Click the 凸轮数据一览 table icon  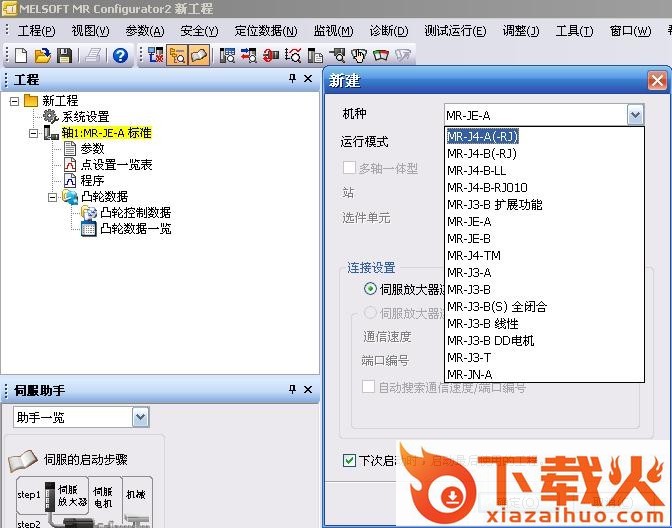click(x=88, y=229)
